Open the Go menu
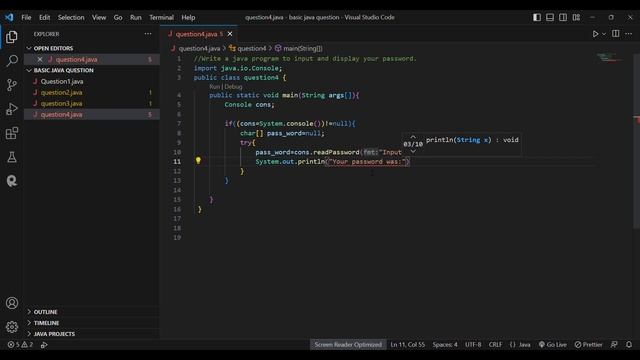This screenshot has height=360, width=640. (118, 17)
